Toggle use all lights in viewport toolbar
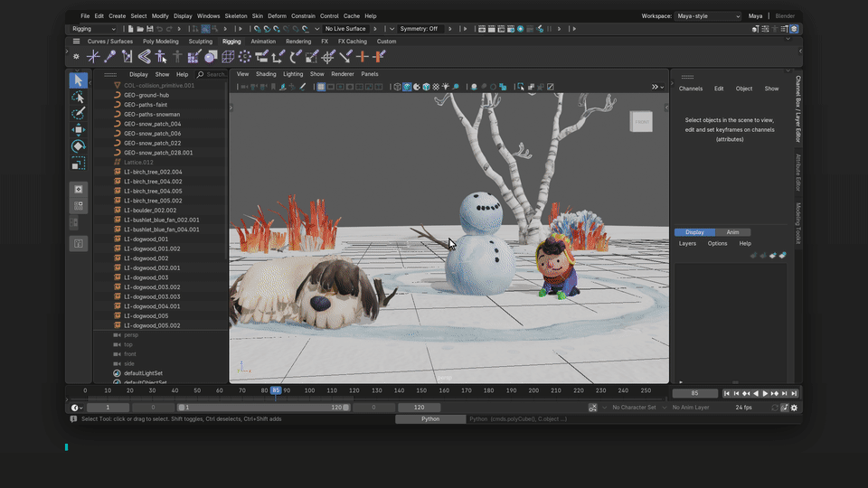 pyautogui.click(x=446, y=87)
